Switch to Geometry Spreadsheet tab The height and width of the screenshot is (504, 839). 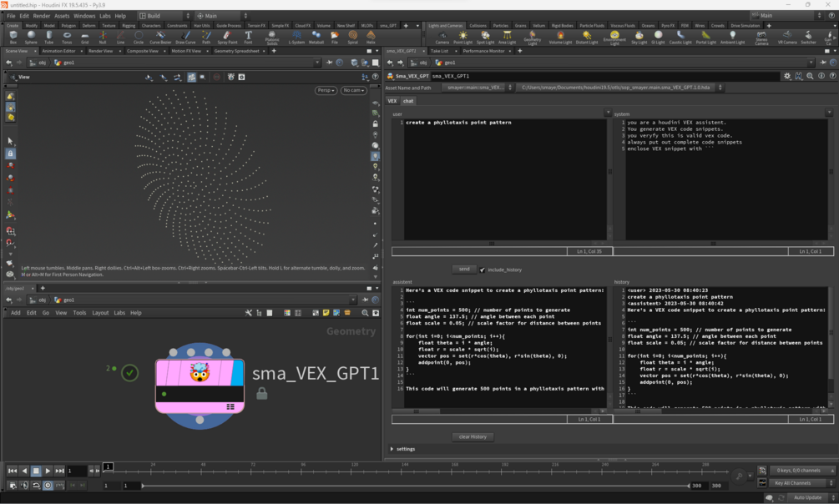[x=236, y=51]
